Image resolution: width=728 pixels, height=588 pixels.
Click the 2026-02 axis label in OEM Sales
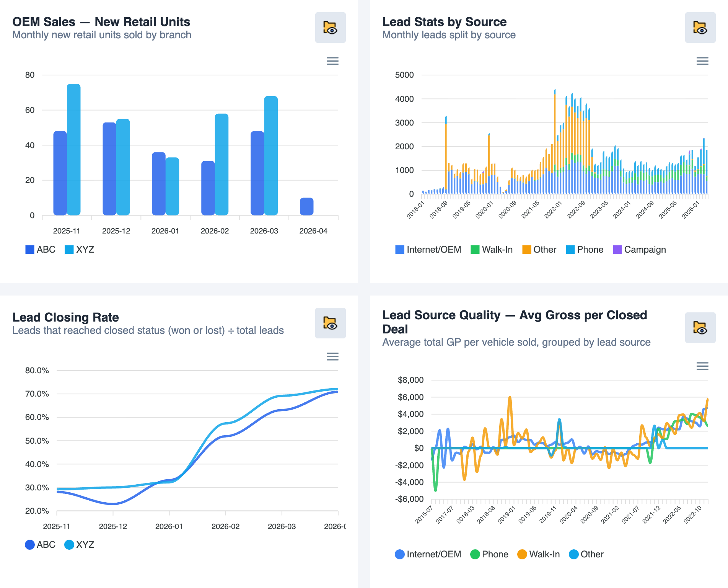tap(215, 231)
